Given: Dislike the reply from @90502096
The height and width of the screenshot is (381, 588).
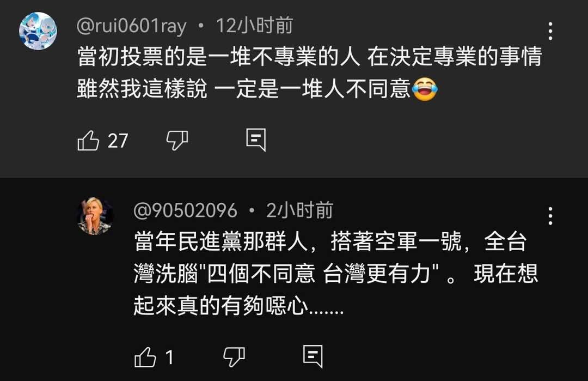Looking at the screenshot, I should (234, 356).
